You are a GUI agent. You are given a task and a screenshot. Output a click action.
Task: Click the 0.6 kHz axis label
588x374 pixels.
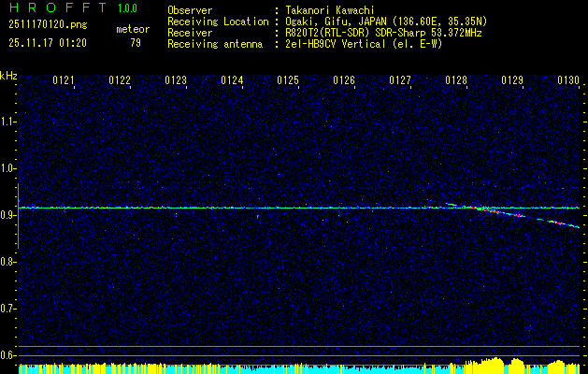[x=7, y=355]
